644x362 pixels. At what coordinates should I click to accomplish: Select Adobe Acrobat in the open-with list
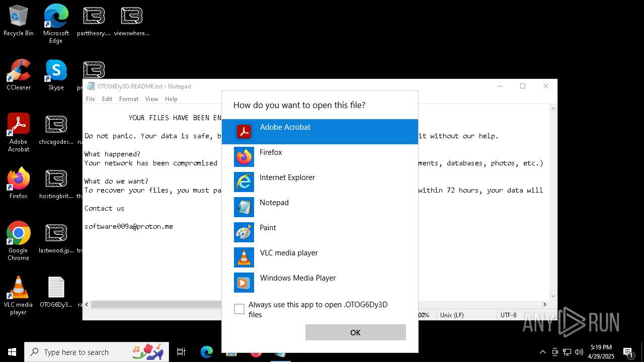coord(319,132)
